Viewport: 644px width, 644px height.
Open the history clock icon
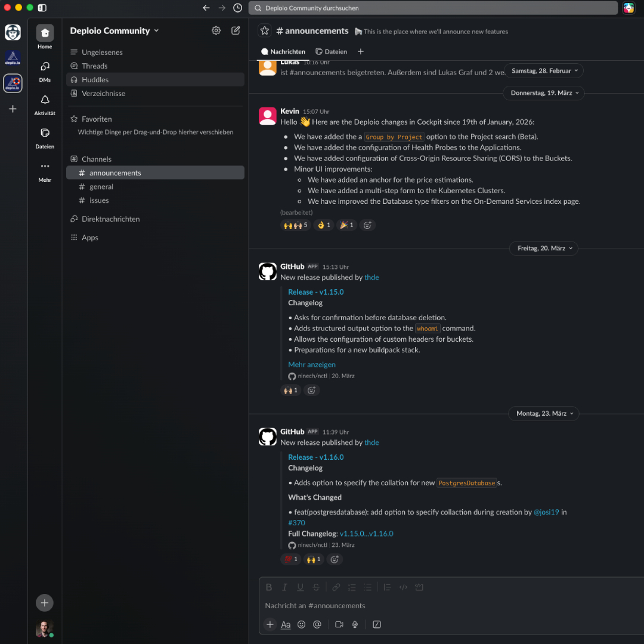point(237,8)
